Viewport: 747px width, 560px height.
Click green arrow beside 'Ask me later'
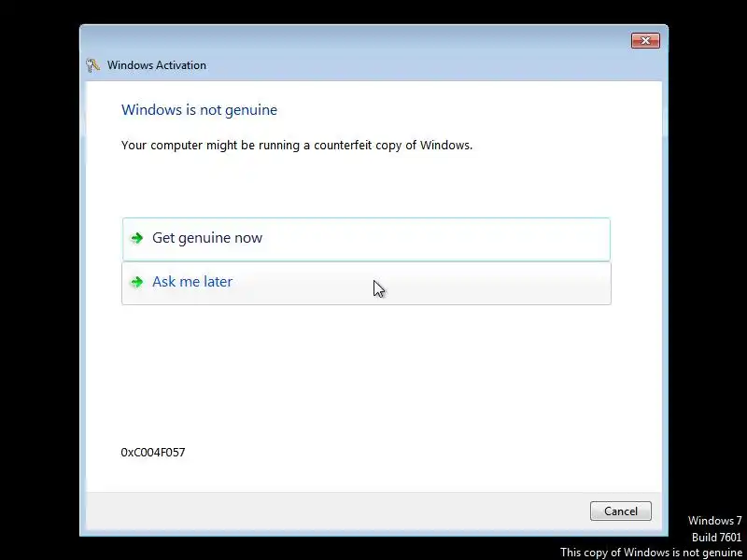[137, 282]
